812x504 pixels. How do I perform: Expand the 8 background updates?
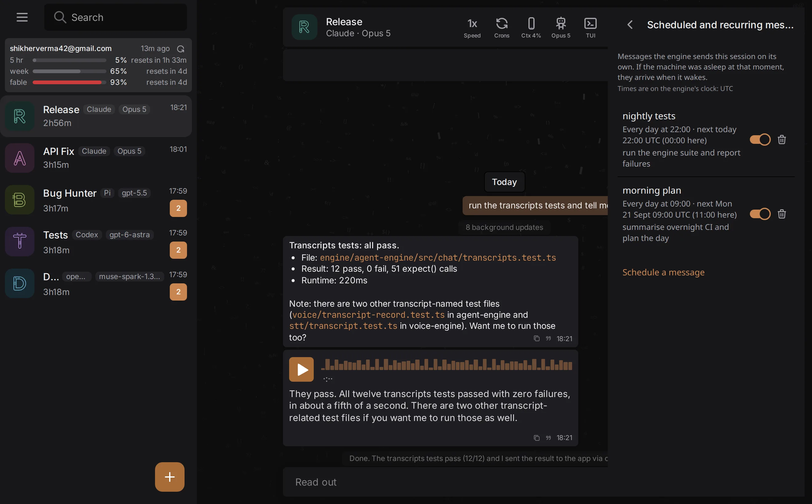pyautogui.click(x=504, y=227)
